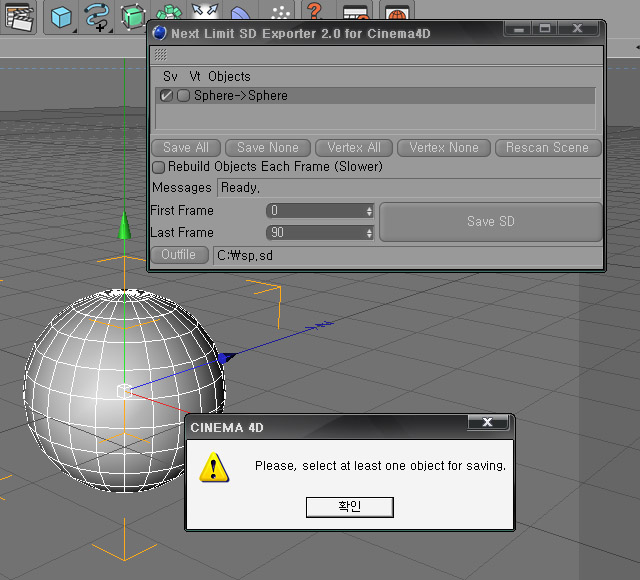Click the green cubes Array object icon
This screenshot has width=640, height=580.
169,12
